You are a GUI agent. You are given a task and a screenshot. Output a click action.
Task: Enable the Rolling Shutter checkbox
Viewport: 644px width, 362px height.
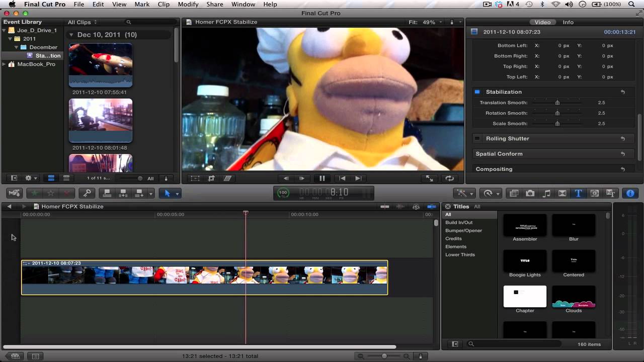pos(477,139)
